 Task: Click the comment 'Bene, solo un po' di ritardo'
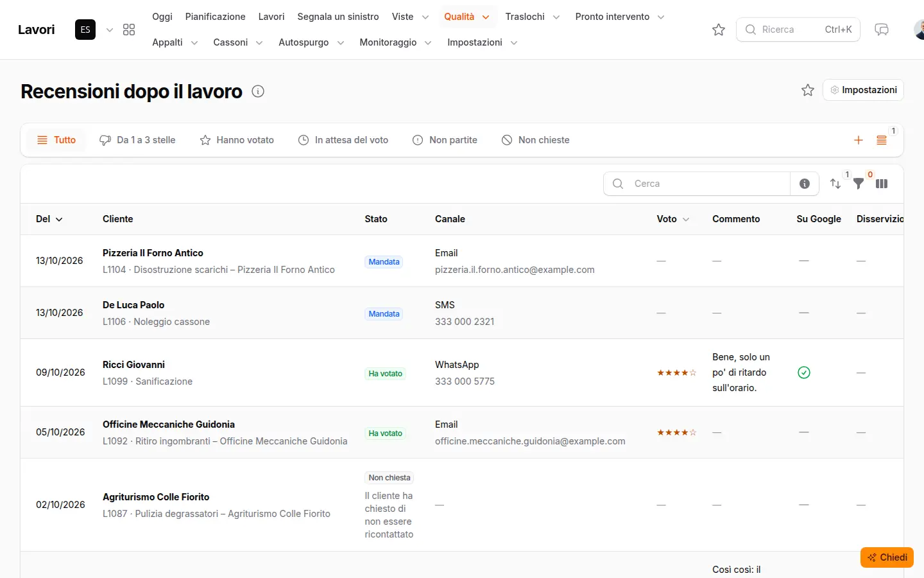click(741, 372)
